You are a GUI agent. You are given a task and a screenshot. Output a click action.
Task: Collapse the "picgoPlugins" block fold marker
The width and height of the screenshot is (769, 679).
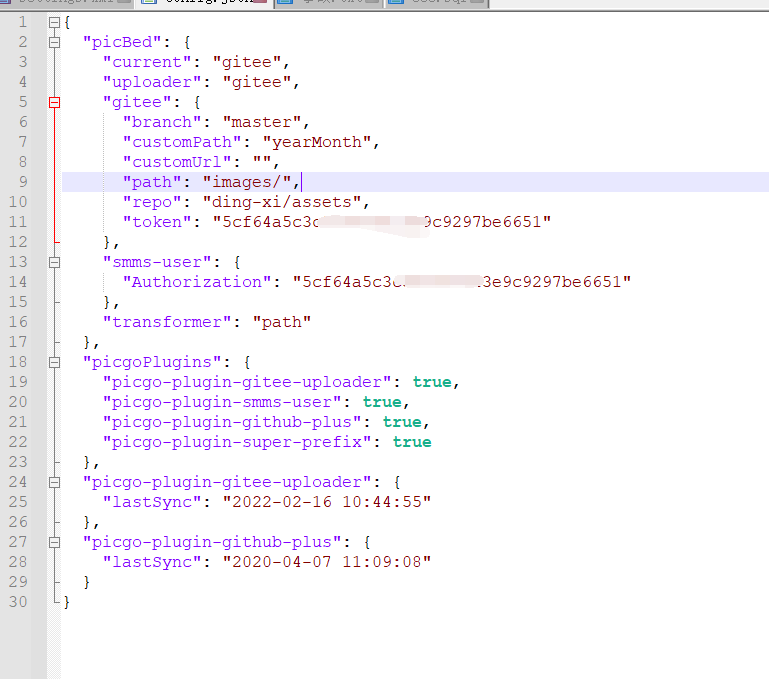(x=54, y=363)
